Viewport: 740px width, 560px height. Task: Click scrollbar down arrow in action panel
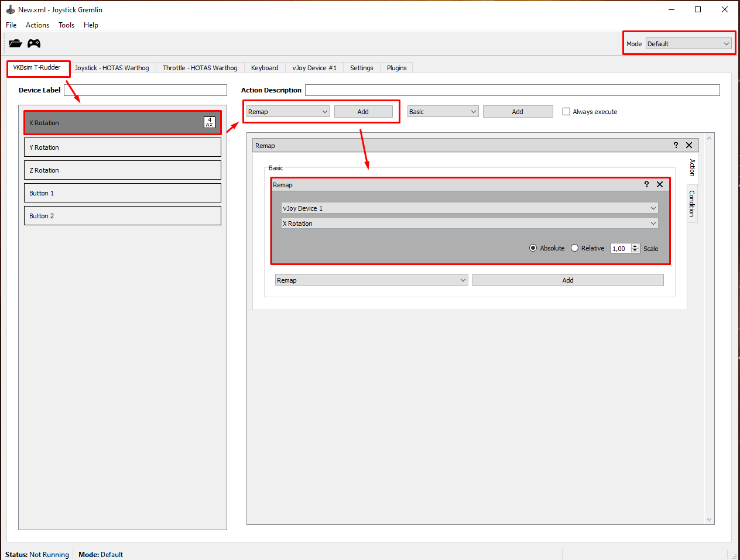click(710, 519)
